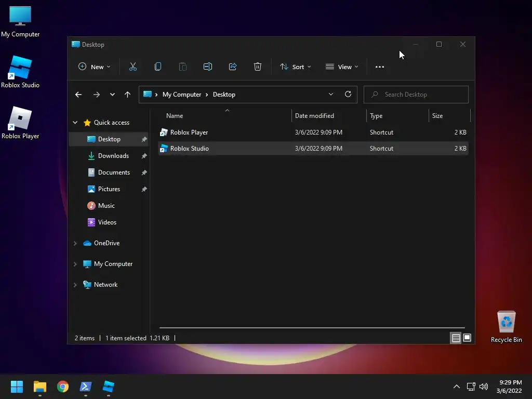
Task: Click the Paste clipboard icon
Action: 182,67
